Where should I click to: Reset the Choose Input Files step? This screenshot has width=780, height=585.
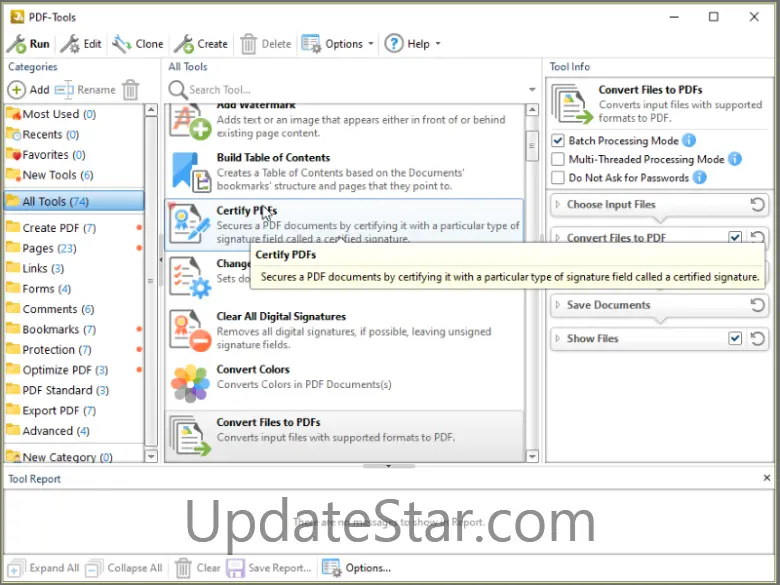(757, 204)
